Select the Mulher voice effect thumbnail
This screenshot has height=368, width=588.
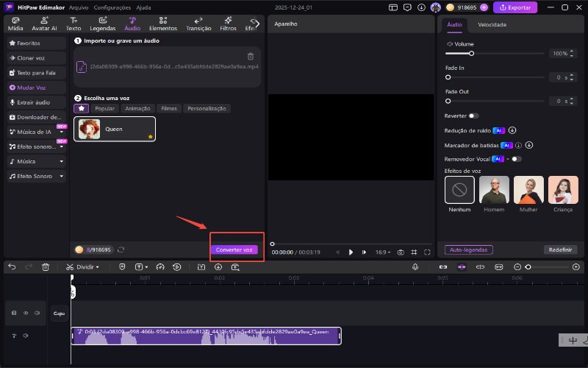pyautogui.click(x=528, y=190)
